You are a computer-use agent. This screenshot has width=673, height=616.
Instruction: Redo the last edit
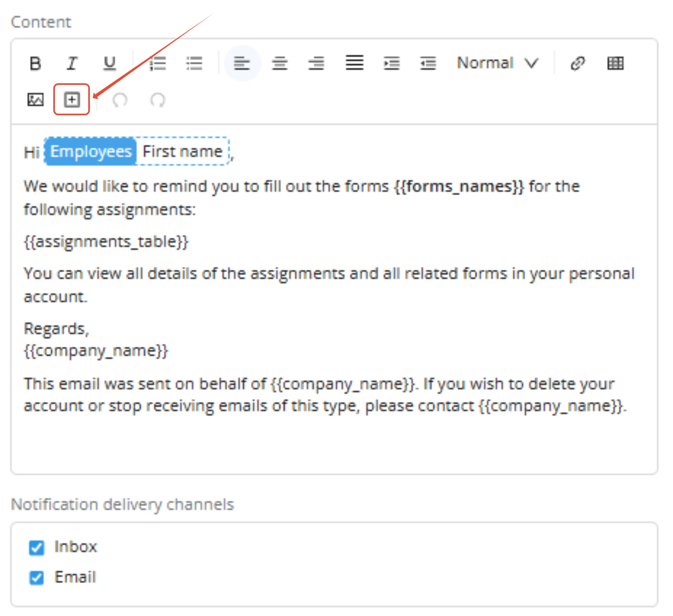click(x=158, y=100)
